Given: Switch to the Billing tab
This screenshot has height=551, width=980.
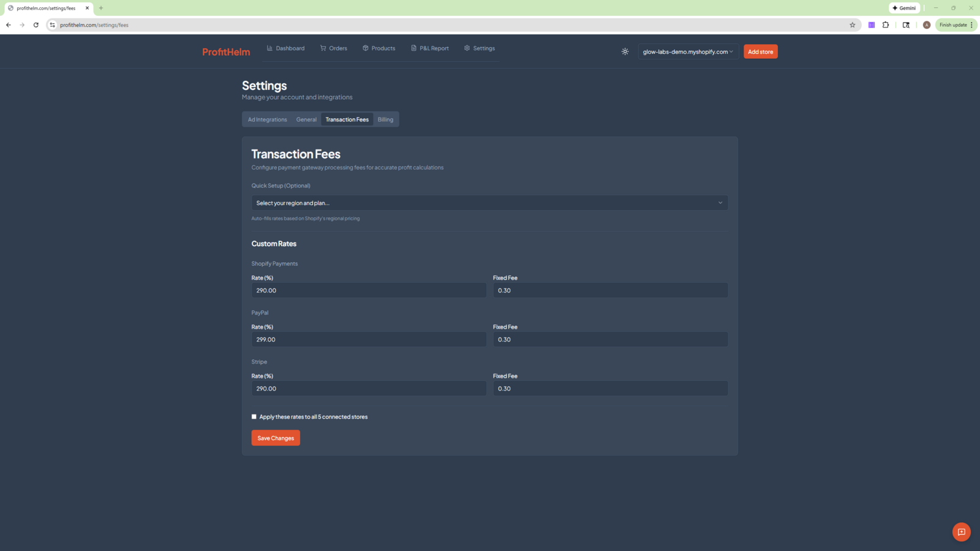Looking at the screenshot, I should 385,119.
